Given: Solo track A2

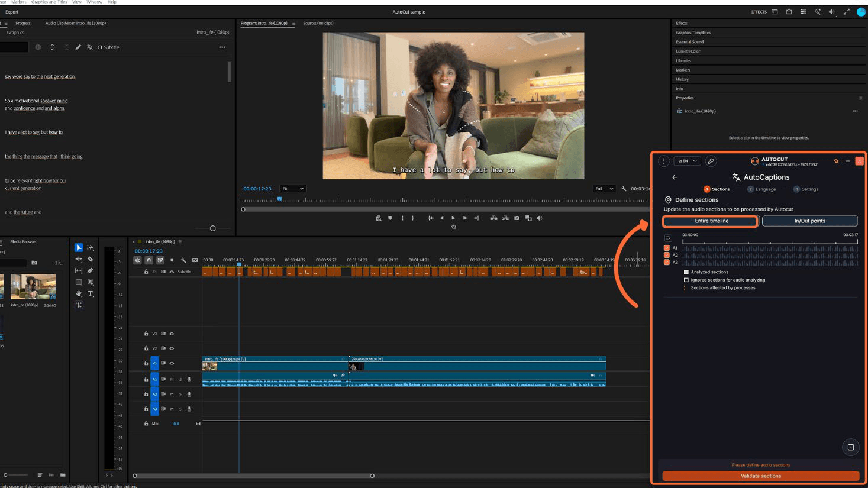Looking at the screenshot, I should 180,394.
